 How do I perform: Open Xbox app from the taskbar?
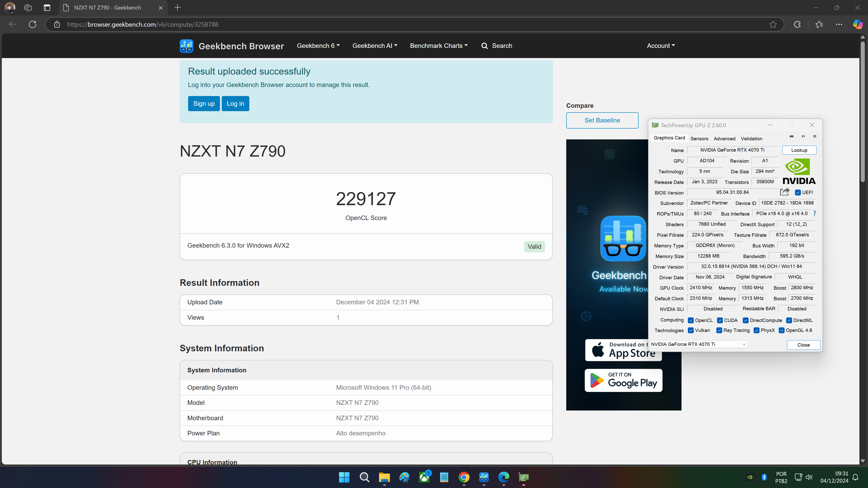[x=424, y=477]
